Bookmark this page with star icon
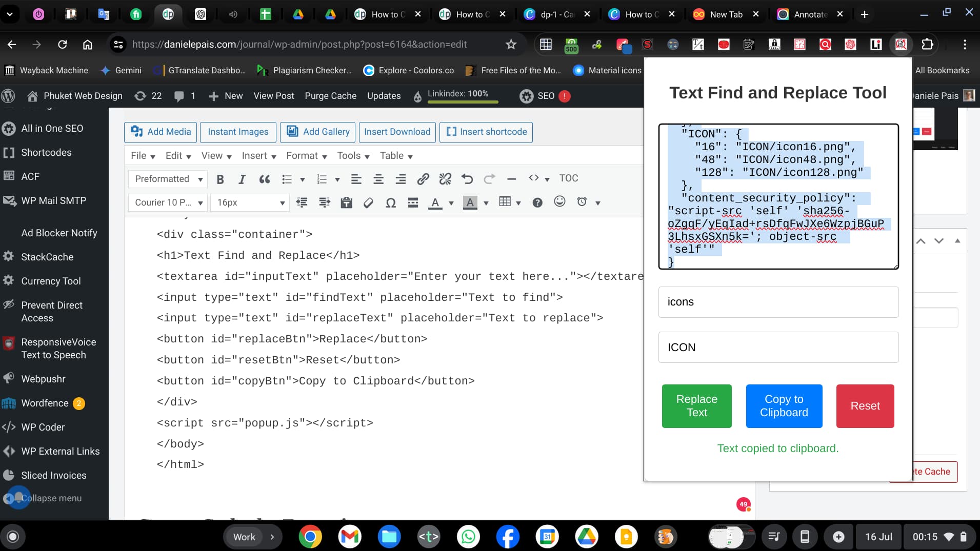980x551 pixels. (511, 45)
